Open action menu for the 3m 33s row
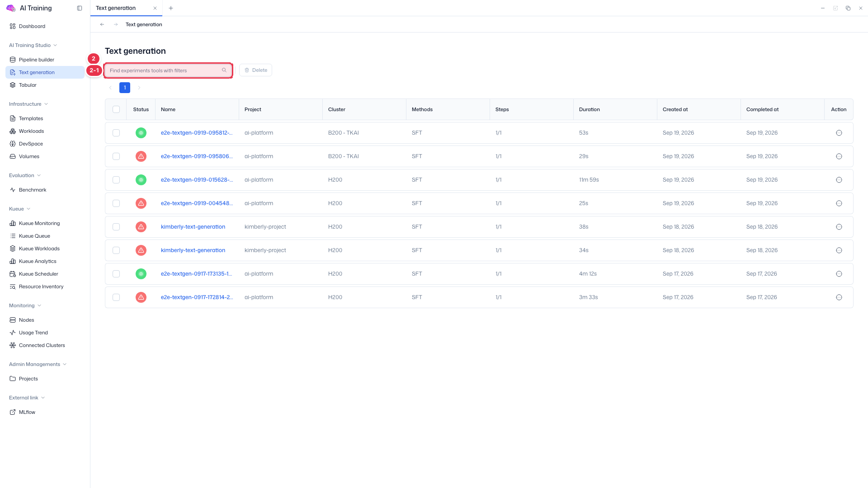Screen dimensions: 868x488 pyautogui.click(x=839, y=297)
